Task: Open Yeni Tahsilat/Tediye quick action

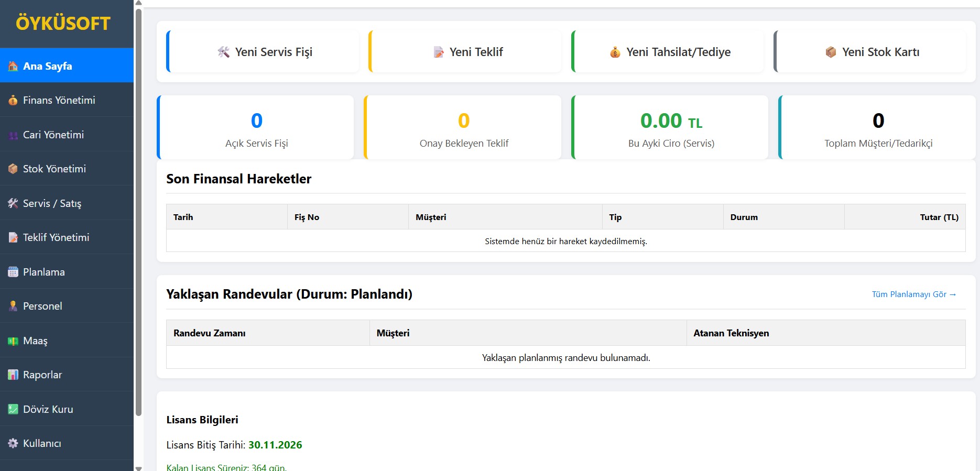Action: coord(669,52)
